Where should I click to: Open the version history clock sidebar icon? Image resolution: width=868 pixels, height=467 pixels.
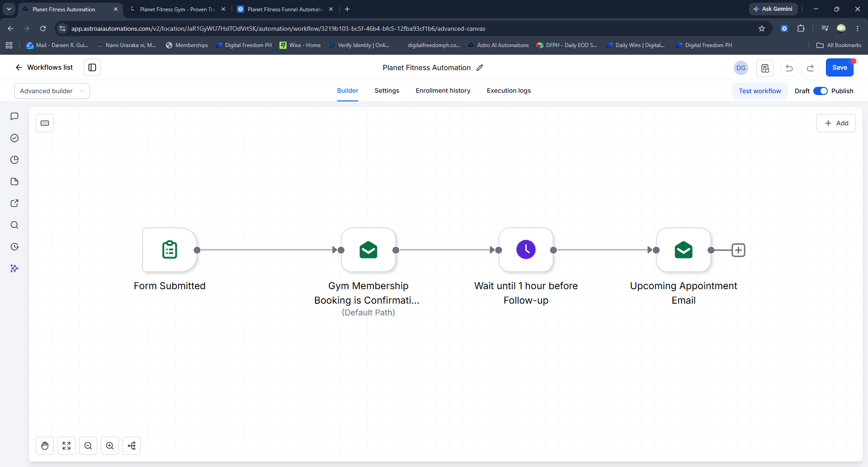tap(14, 247)
